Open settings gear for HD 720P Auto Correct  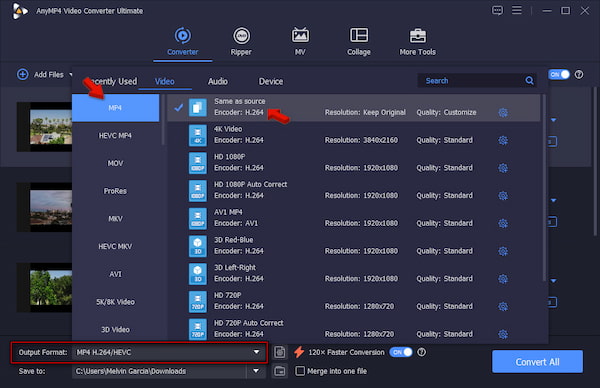click(503, 334)
